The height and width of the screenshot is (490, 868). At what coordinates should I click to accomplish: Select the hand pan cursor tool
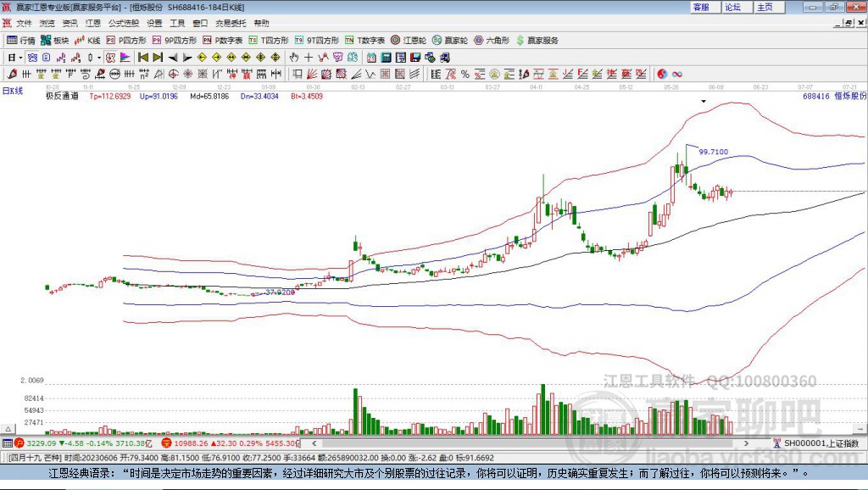tap(294, 57)
